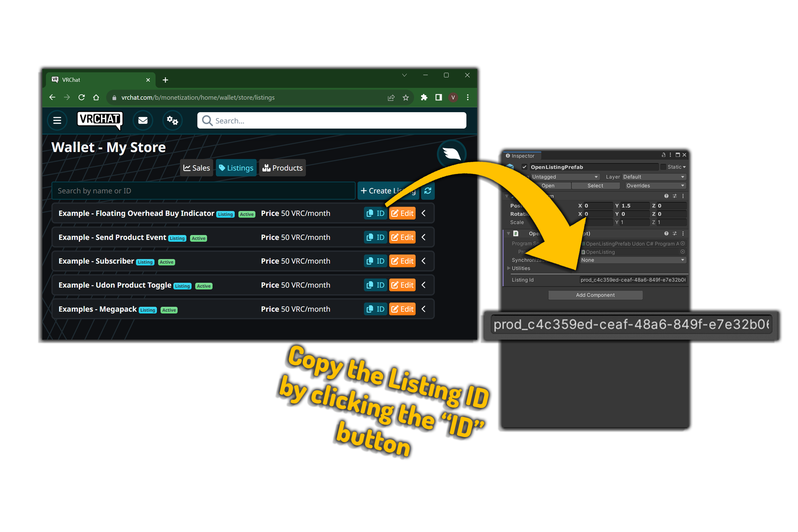Edit the Floating Overhead Buy Indicator listing
The width and height of the screenshot is (798, 532).
pos(402,213)
